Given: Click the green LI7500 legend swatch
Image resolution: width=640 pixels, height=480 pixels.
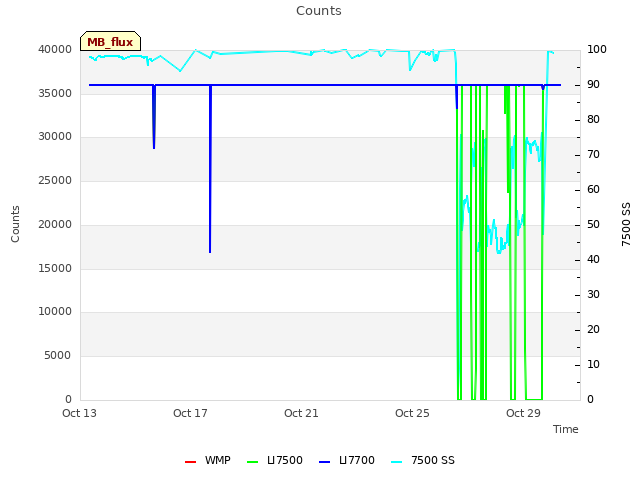Looking at the screenshot, I should 253,462.
